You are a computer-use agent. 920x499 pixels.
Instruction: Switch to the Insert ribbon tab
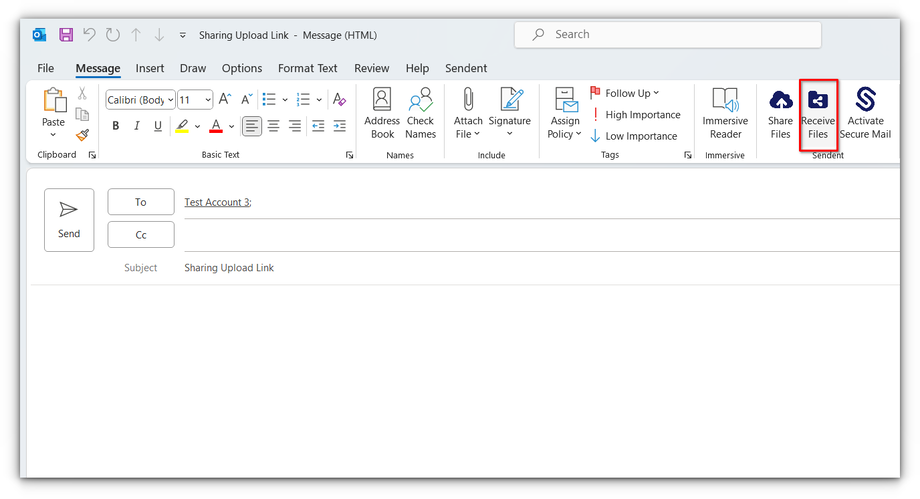click(150, 68)
